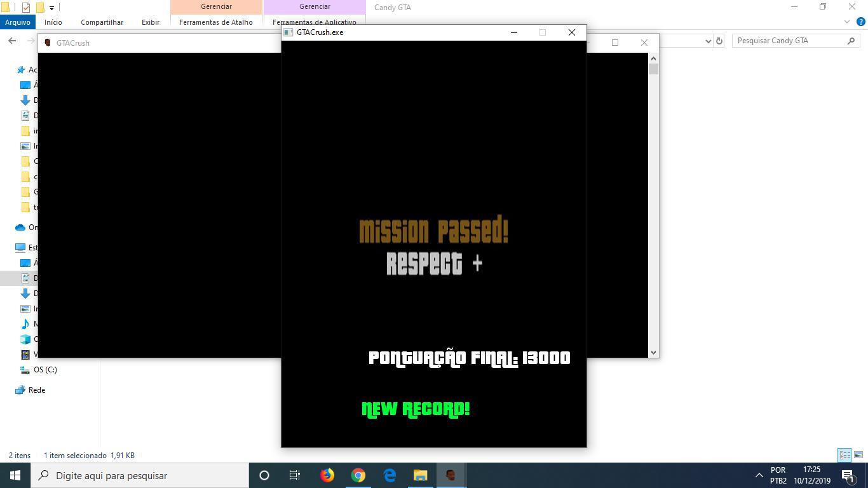
Task: Click the New Record! text
Action: tap(416, 409)
